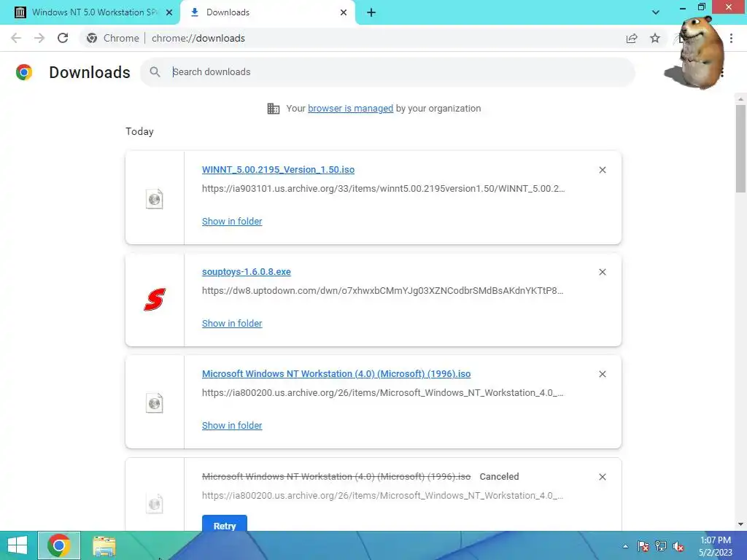
Task: Click the 'Today' date heading
Action: click(x=139, y=132)
